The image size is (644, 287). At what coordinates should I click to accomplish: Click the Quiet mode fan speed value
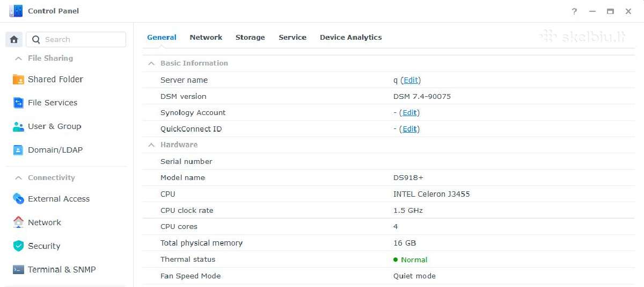[x=414, y=276]
